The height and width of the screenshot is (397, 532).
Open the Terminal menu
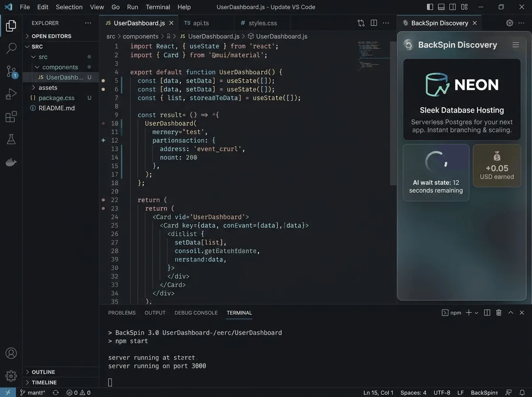[158, 7]
